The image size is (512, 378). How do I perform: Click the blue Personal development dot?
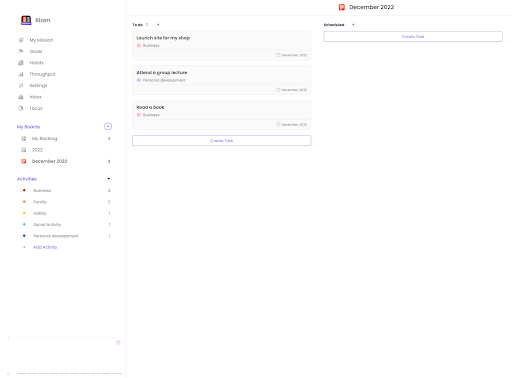(24, 235)
